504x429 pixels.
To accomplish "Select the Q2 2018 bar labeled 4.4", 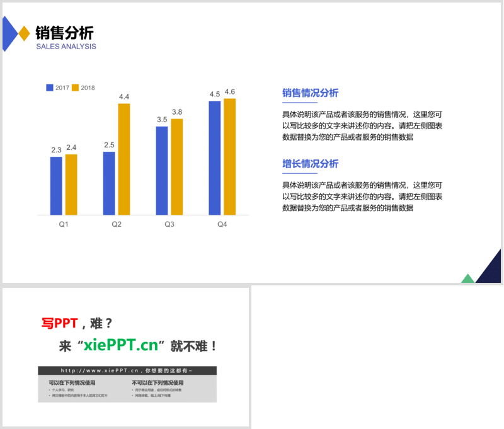I will (124, 159).
